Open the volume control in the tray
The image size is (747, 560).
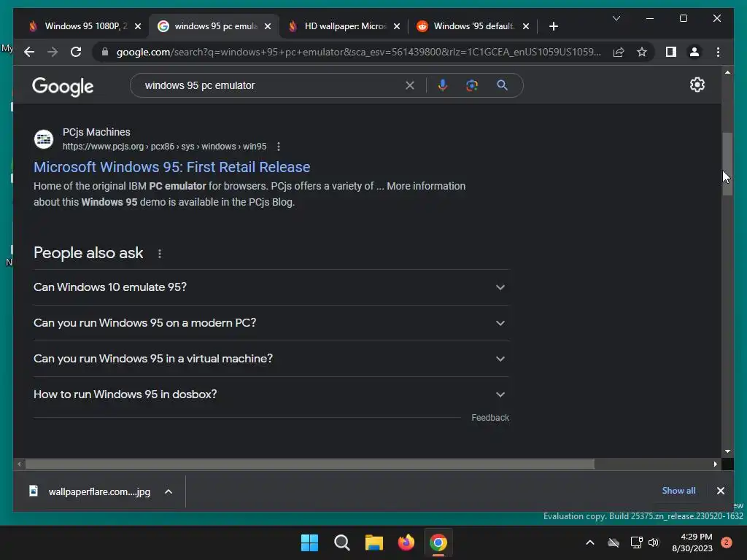654,542
